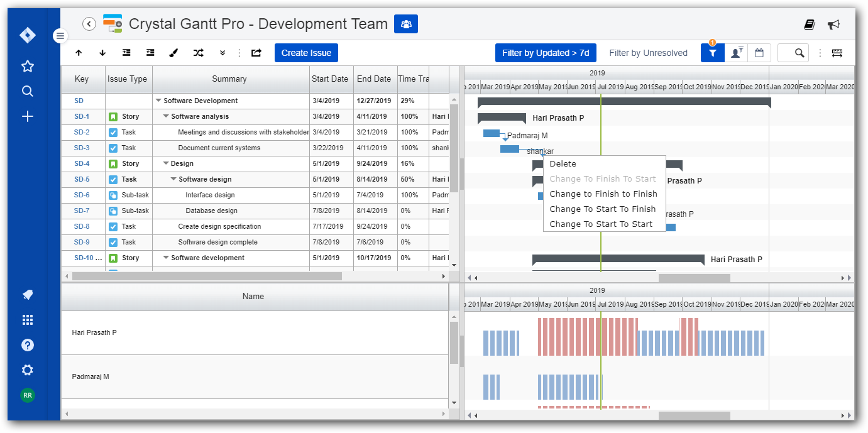Image resolution: width=868 pixels, height=433 pixels.
Task: Select the paint brush formatting tool
Action: coord(174,53)
